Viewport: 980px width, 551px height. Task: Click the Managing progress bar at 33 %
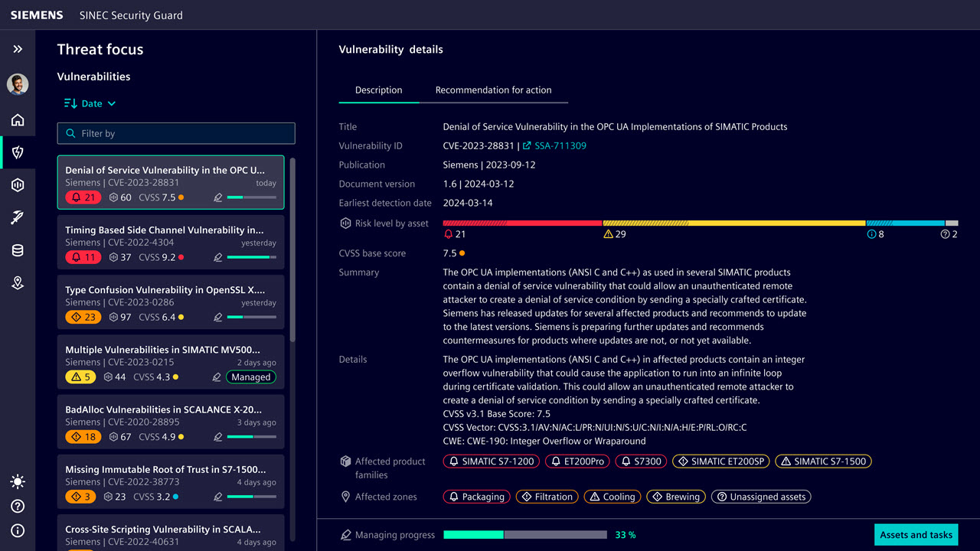point(525,535)
